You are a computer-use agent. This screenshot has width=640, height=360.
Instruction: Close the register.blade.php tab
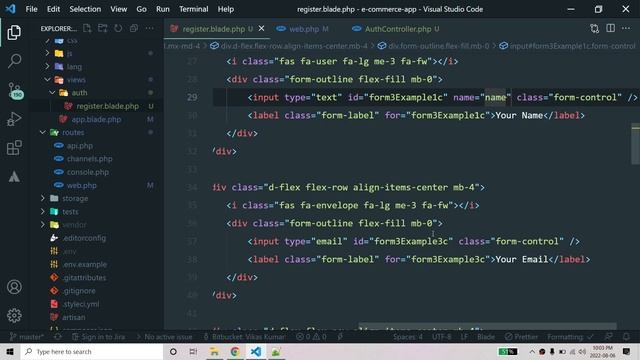(x=261, y=28)
